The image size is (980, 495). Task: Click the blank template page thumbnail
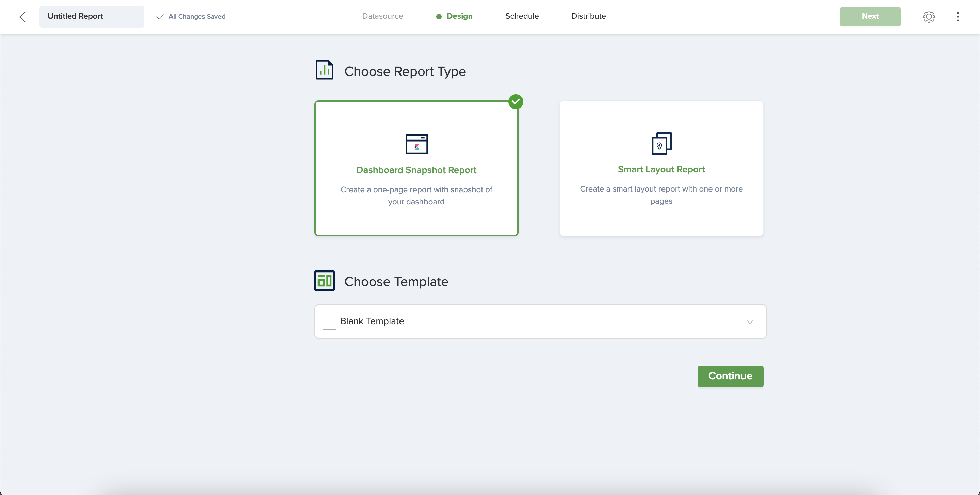[x=329, y=321]
